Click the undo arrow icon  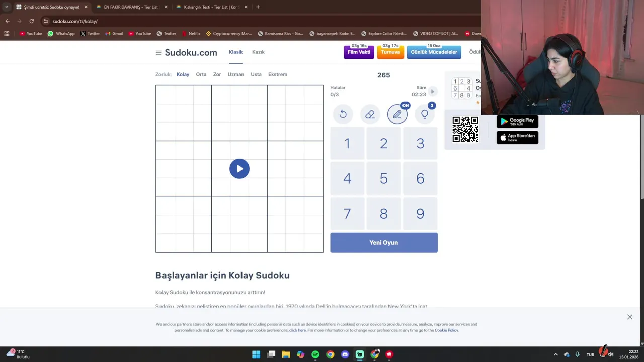coord(343,114)
